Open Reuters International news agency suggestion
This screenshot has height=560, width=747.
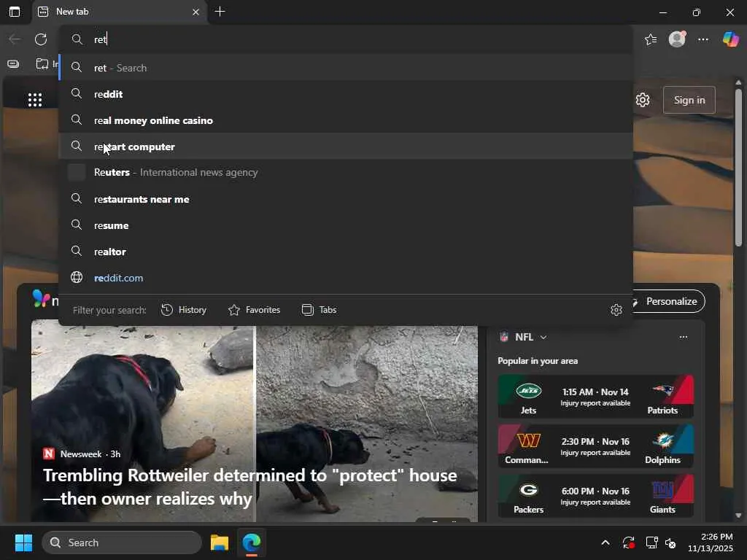point(347,172)
